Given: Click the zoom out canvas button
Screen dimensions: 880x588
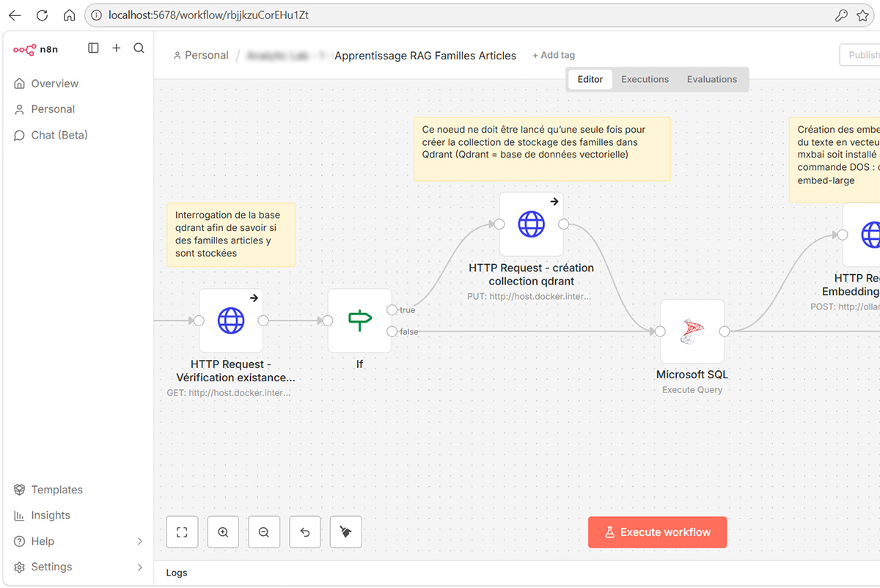Looking at the screenshot, I should tap(264, 532).
